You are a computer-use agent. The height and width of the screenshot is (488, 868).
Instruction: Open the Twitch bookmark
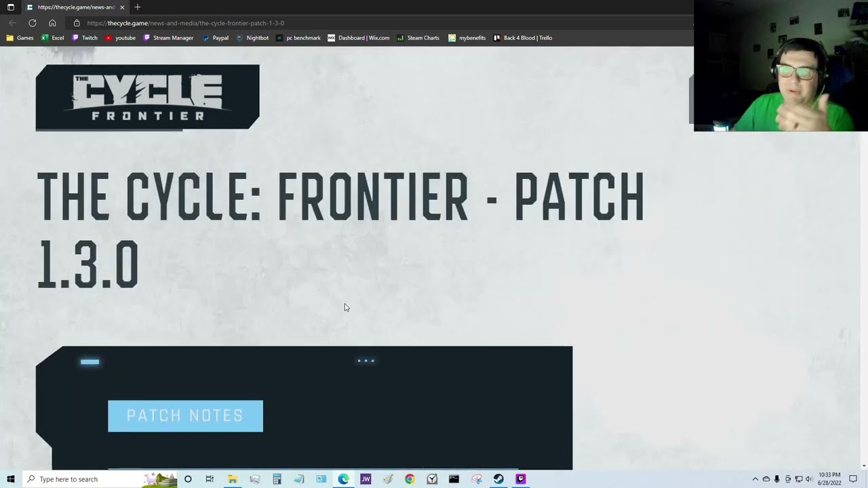click(85, 38)
